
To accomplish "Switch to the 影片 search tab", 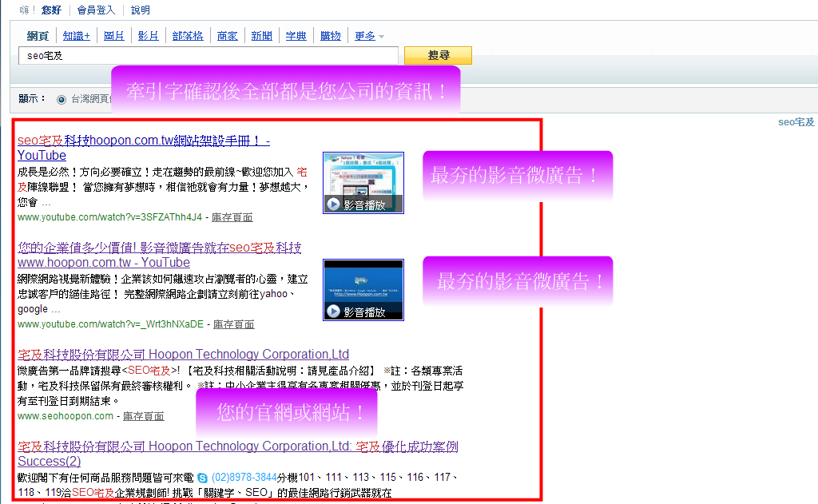I will [x=148, y=36].
